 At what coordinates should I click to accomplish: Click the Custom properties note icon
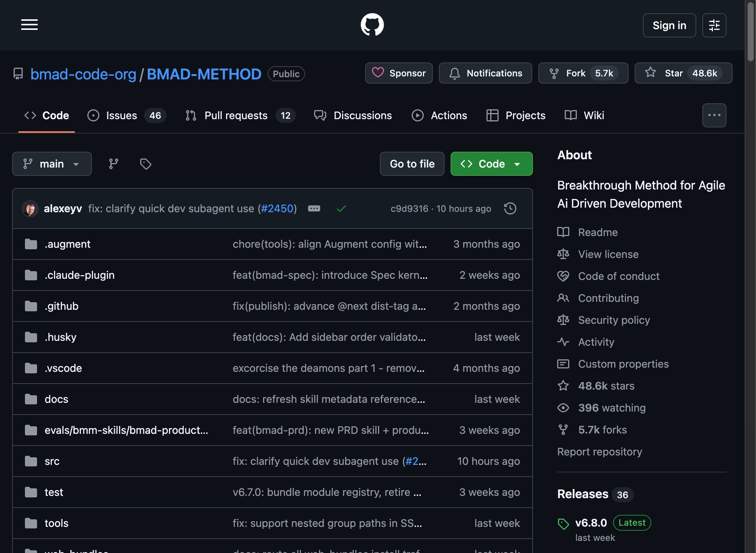point(563,363)
